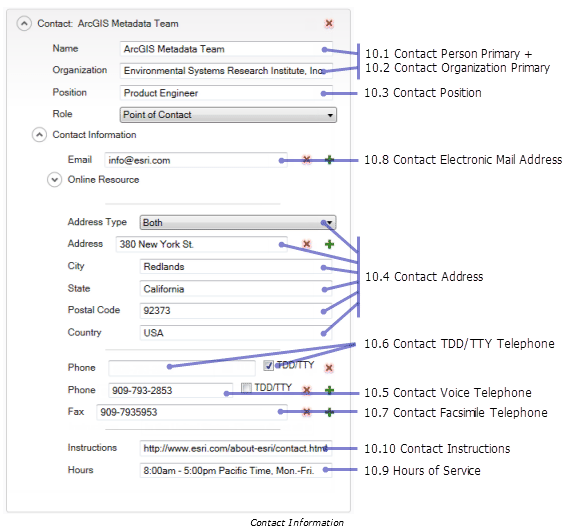Click the Phone field 909-793-2853
This screenshot has width=573, height=527.
171,390
